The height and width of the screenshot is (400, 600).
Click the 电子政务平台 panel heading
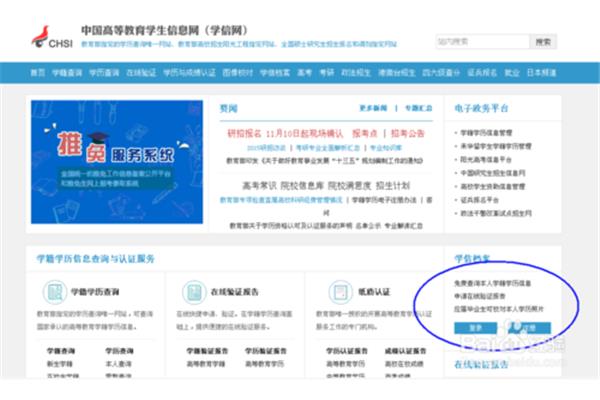pos(481,108)
